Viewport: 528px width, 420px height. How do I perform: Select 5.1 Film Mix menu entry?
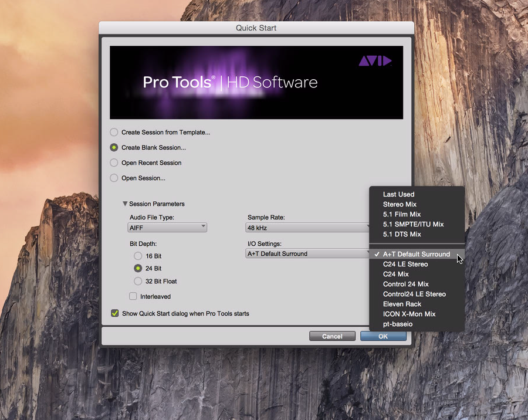coord(402,214)
